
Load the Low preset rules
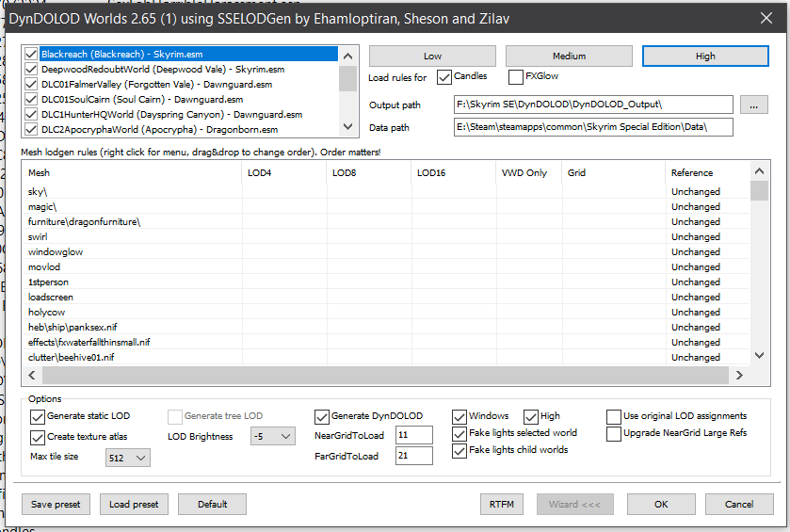pyautogui.click(x=432, y=56)
